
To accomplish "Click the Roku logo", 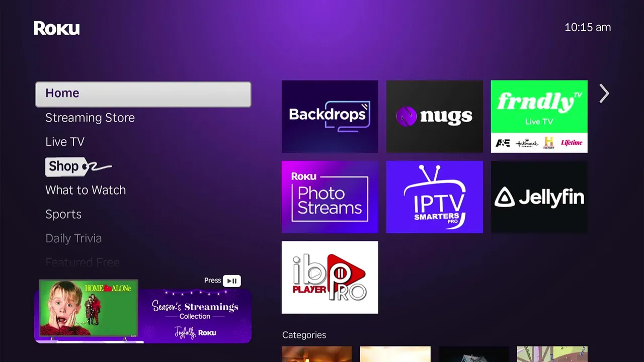I will pos(57,28).
